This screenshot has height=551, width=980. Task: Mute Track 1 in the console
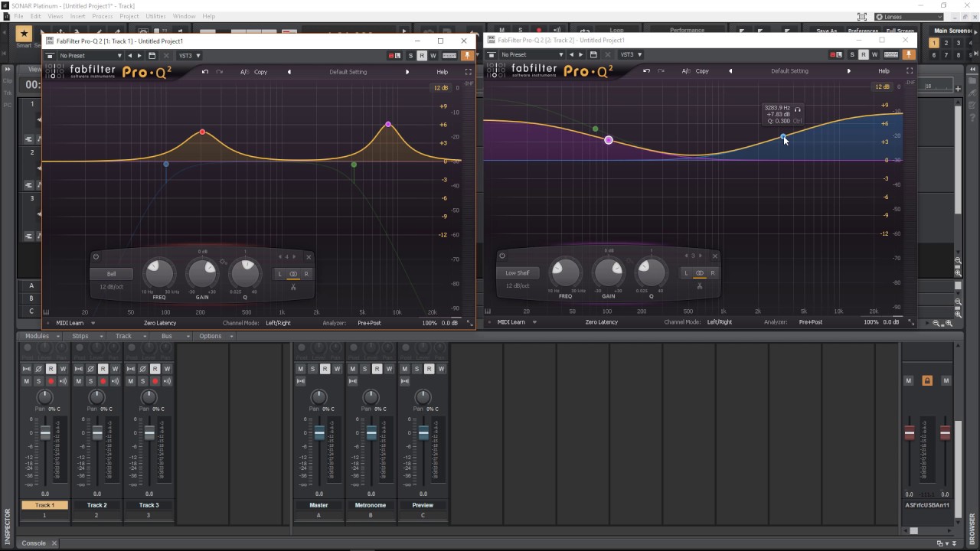click(26, 381)
